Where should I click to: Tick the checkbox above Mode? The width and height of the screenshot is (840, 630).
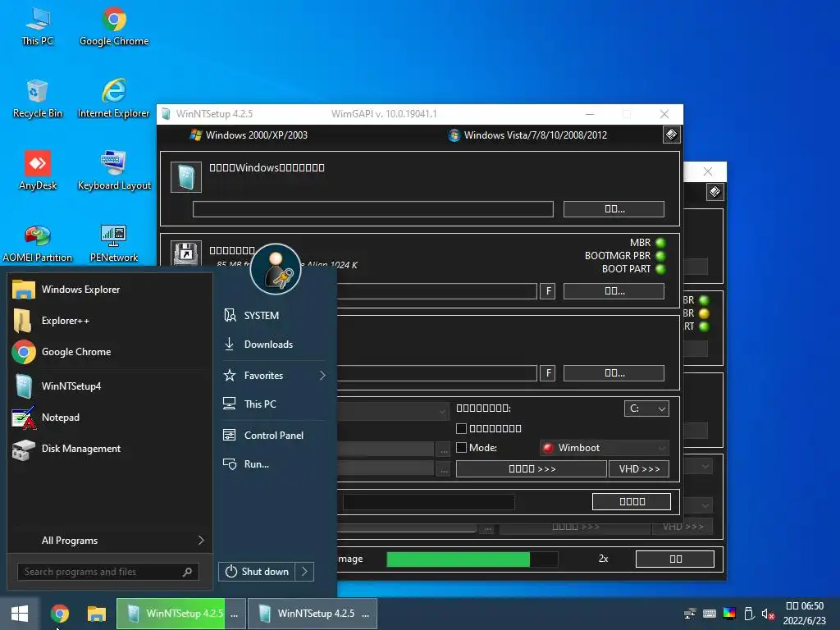point(461,428)
